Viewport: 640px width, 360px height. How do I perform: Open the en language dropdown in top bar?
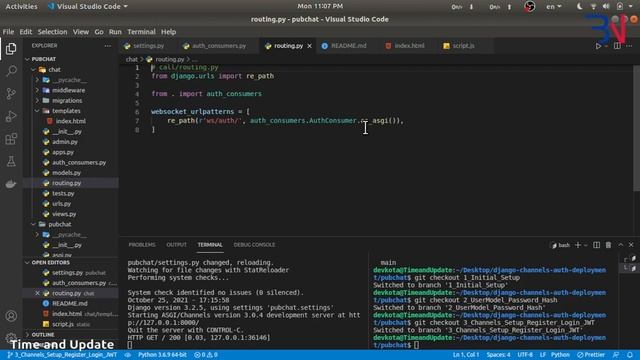pyautogui.click(x=553, y=7)
